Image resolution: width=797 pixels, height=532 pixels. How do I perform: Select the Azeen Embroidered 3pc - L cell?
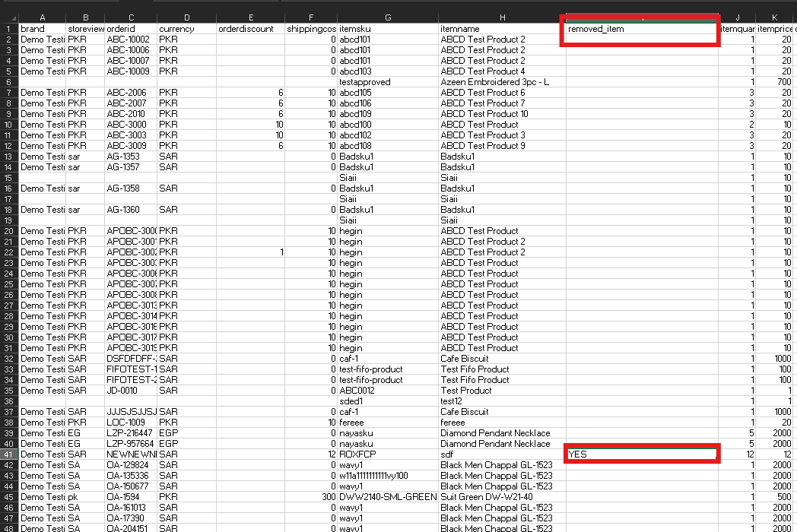(502, 82)
